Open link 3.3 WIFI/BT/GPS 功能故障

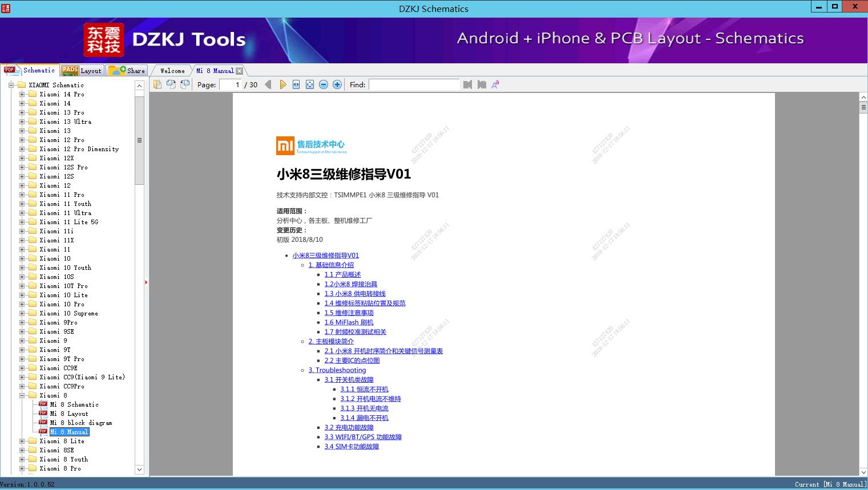(x=363, y=437)
